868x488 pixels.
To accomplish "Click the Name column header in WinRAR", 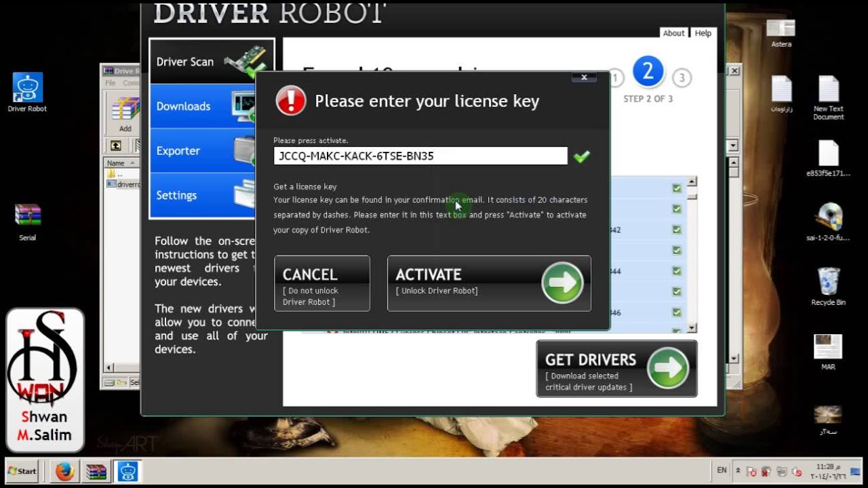I will (x=122, y=163).
